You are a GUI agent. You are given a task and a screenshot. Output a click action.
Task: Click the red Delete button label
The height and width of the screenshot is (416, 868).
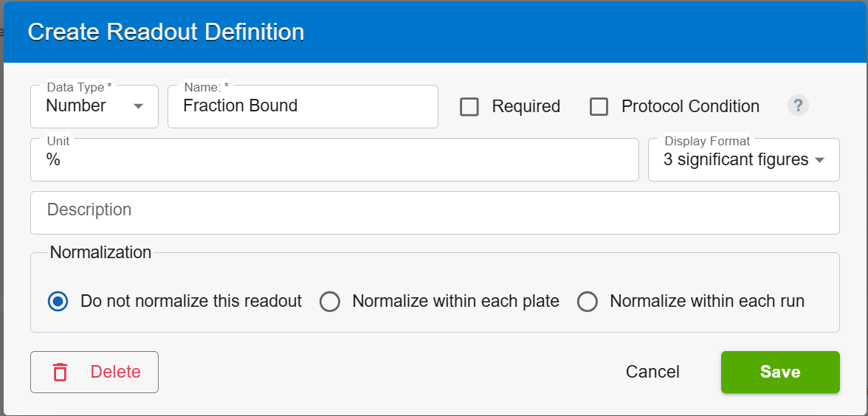click(116, 372)
